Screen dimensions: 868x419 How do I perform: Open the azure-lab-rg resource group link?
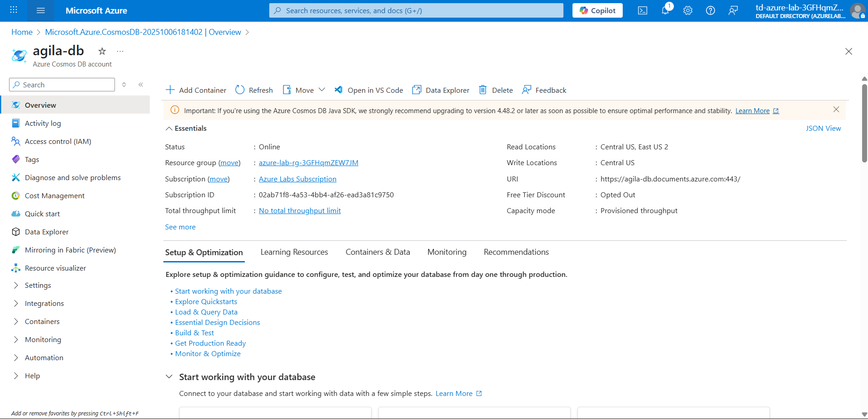click(x=309, y=163)
